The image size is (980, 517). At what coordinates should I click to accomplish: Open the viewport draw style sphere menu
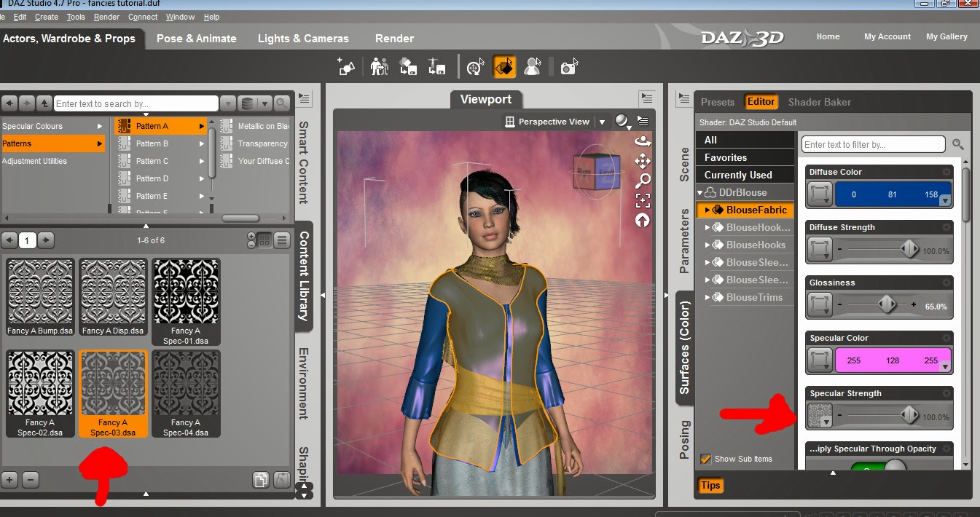(x=622, y=121)
